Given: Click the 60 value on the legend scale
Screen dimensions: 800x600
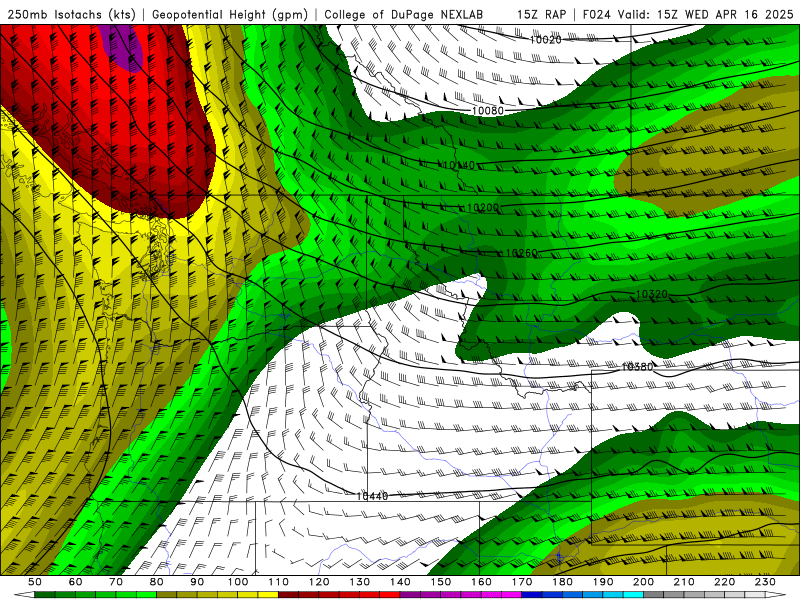Looking at the screenshot, I should click(x=75, y=582).
